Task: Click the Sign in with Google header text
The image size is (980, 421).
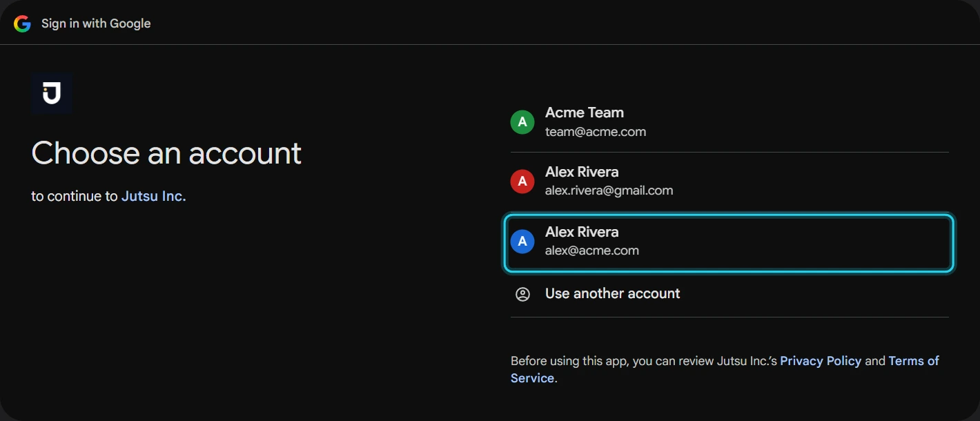Action: coord(96,23)
